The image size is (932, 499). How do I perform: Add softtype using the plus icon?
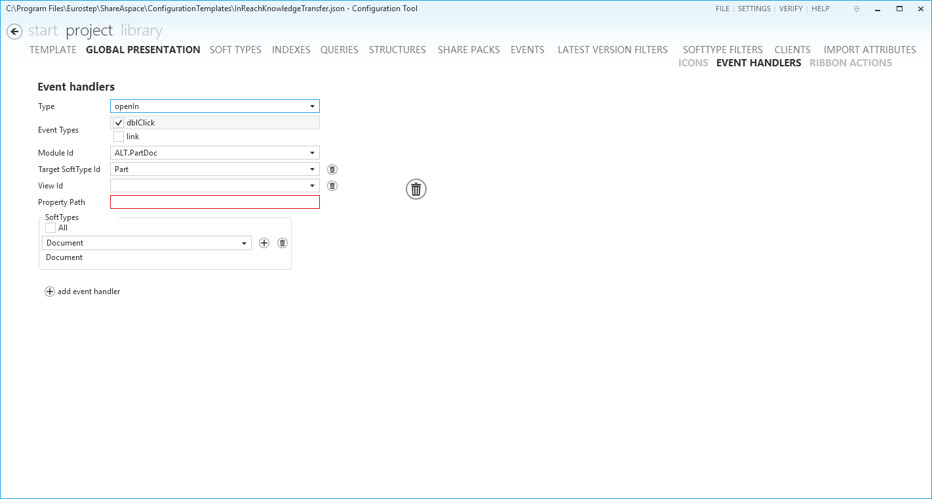click(x=264, y=243)
